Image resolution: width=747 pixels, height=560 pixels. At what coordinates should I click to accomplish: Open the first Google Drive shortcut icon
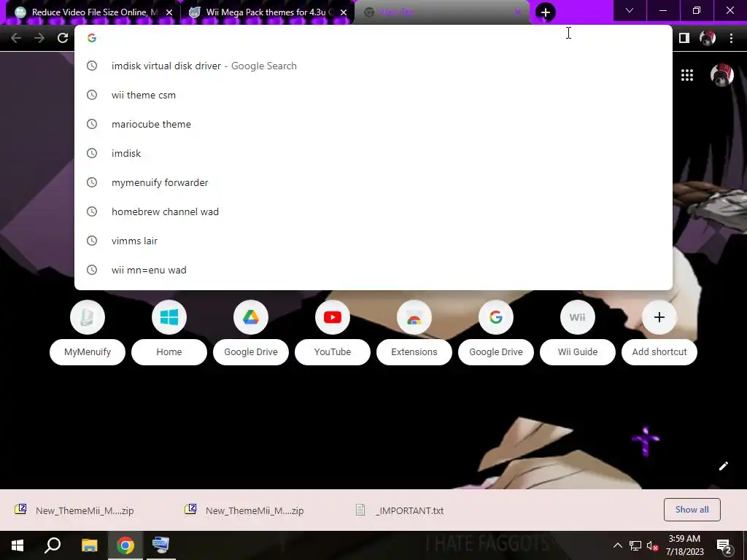pyautogui.click(x=251, y=317)
